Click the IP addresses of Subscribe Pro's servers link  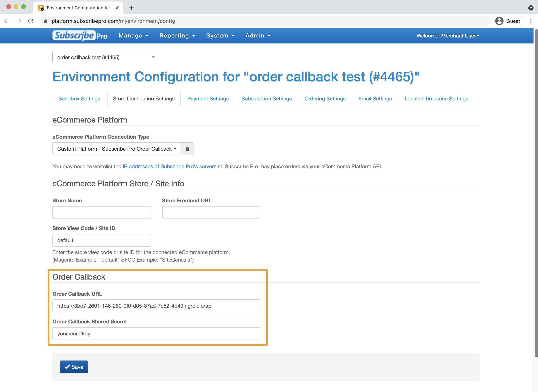click(169, 166)
